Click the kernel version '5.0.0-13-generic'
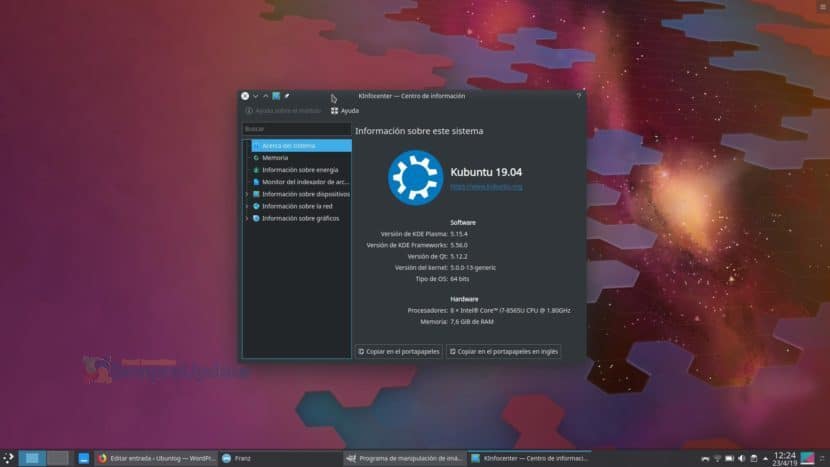The height and width of the screenshot is (467, 830). (473, 268)
